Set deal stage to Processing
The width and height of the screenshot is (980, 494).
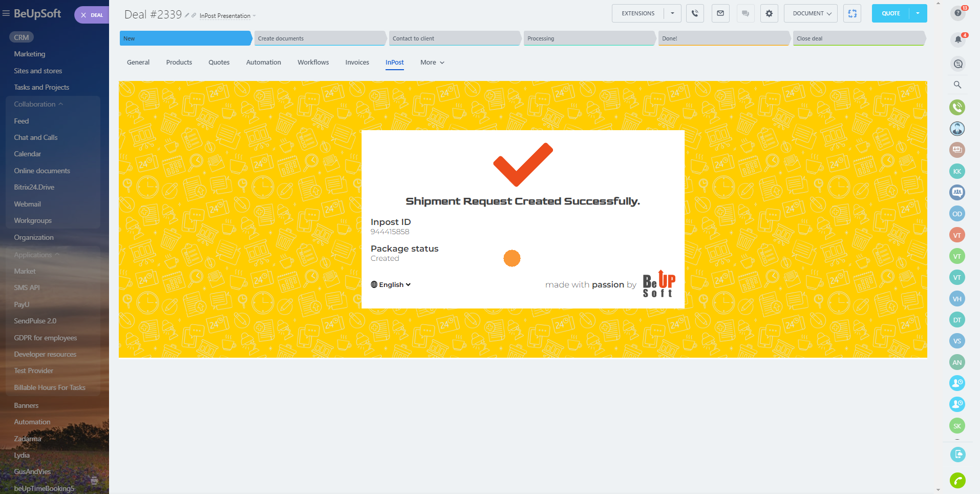[588, 38]
